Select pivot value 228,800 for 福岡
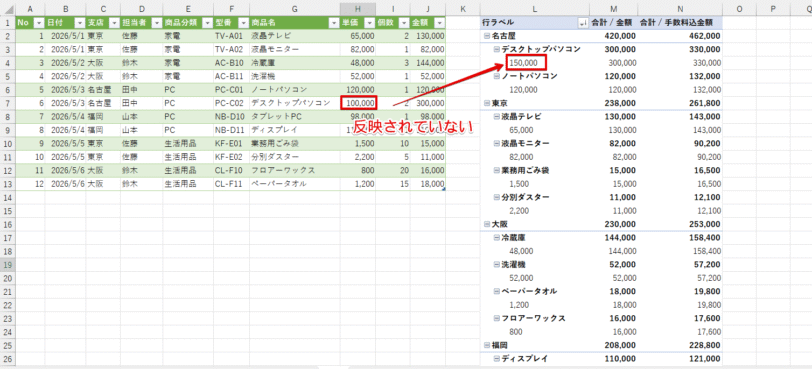Viewport: 812px width, 369px height. [x=680, y=345]
